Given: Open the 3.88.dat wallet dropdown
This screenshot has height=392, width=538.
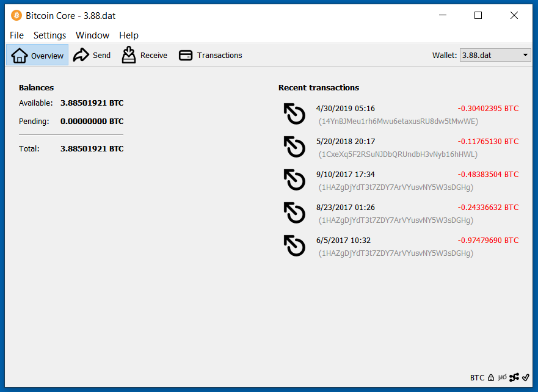Looking at the screenshot, I should point(495,56).
